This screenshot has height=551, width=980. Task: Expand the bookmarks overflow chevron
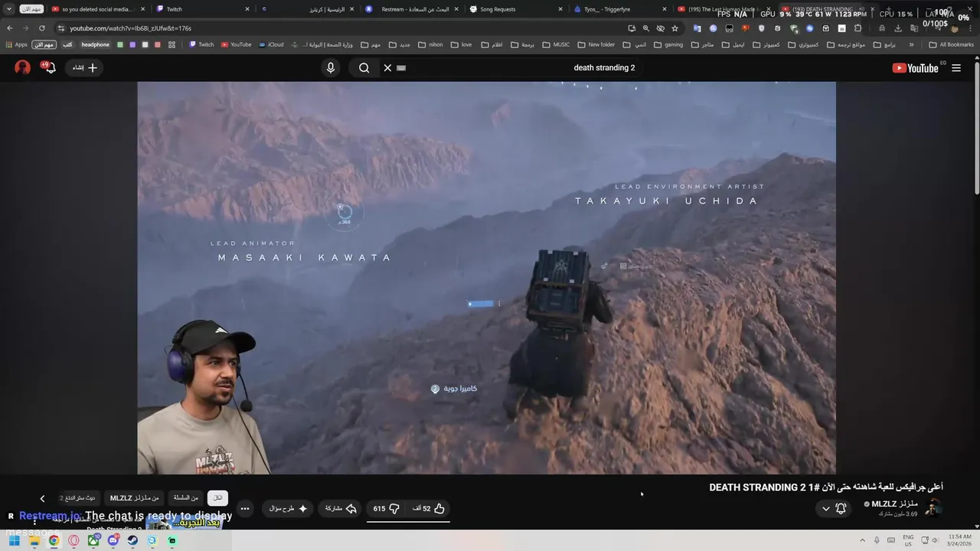[x=911, y=44]
